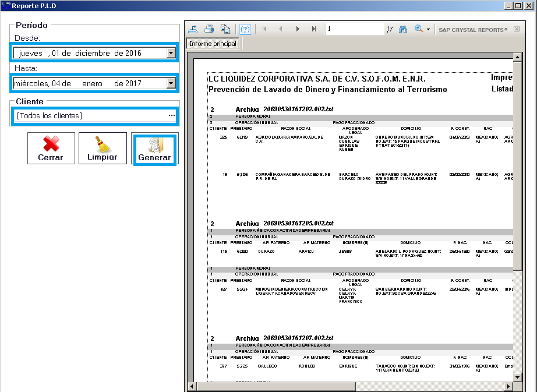
Task: Click file name 20690530161202.002.txt
Action: tap(298, 109)
